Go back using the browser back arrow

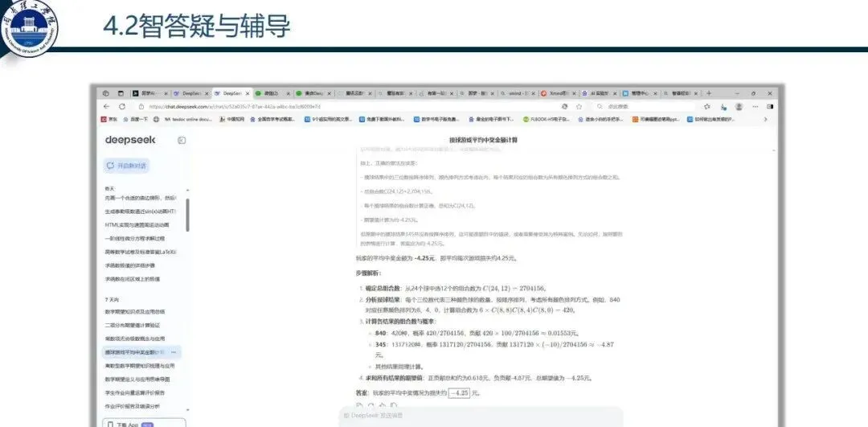tap(106, 106)
